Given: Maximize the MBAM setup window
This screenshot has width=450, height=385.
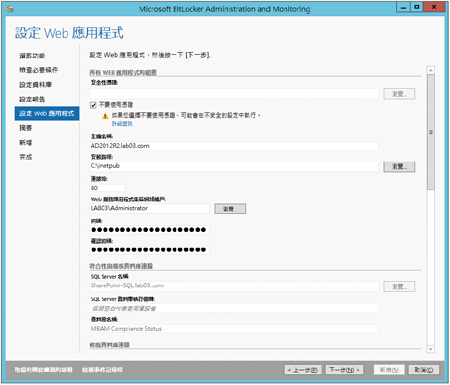Looking at the screenshot, I should tap(417, 7).
